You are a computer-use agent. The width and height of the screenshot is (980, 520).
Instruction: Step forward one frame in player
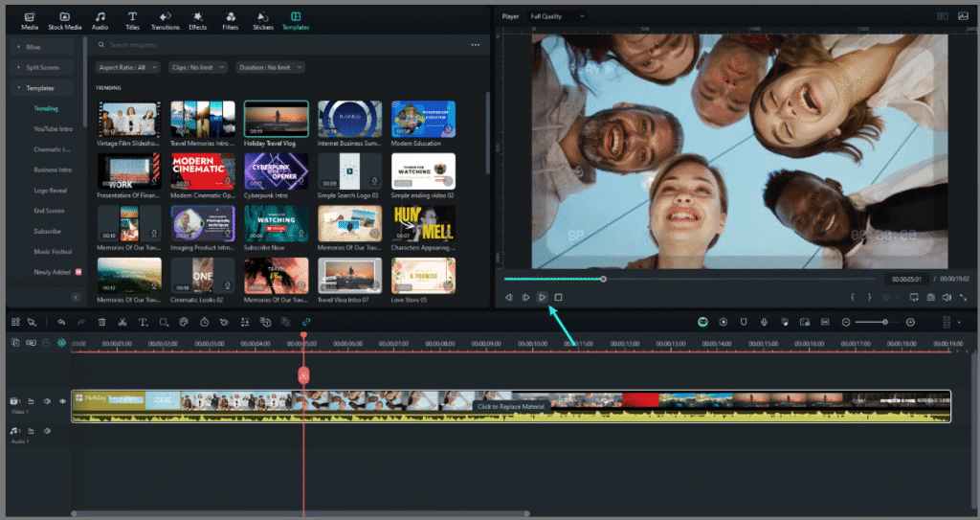click(x=525, y=297)
